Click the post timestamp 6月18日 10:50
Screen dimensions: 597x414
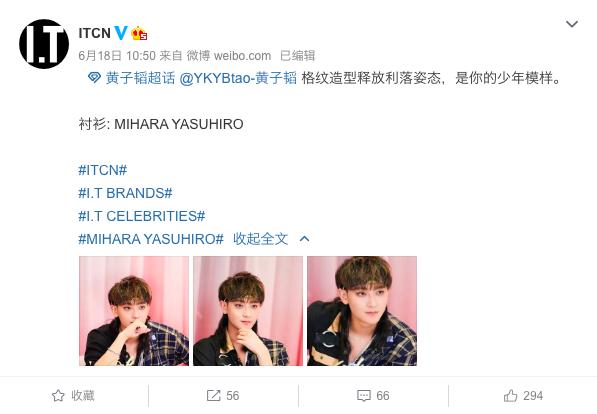(x=117, y=56)
